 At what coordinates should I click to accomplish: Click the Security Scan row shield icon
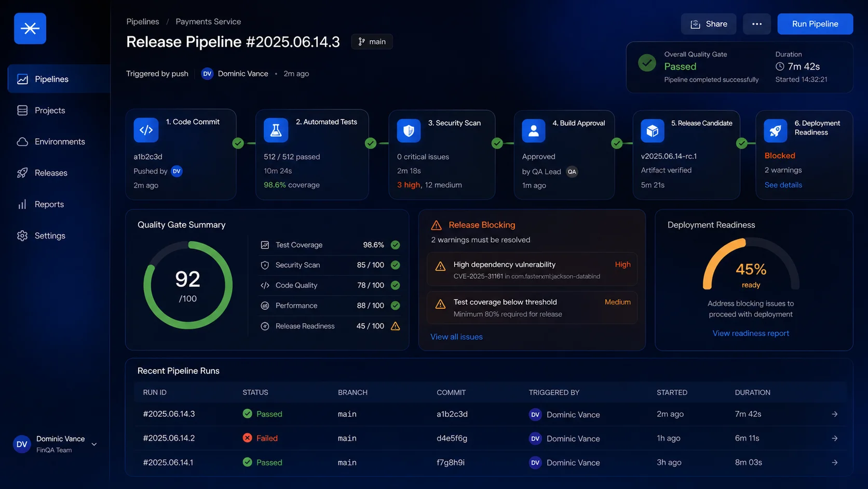[x=265, y=265]
